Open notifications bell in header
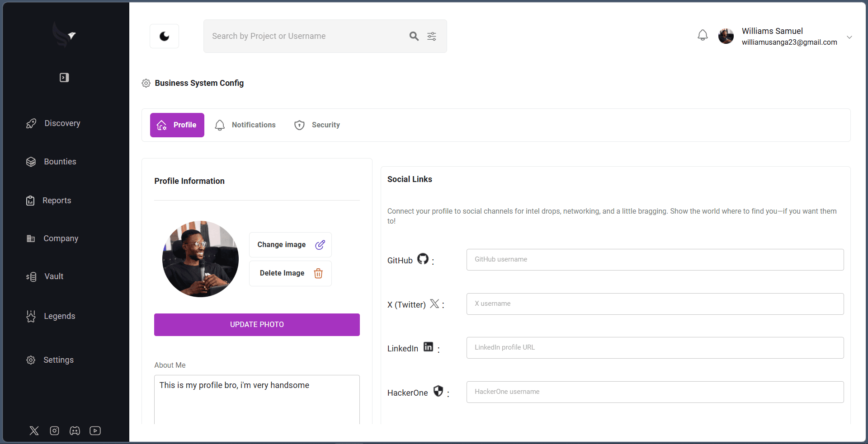868x444 pixels. tap(703, 35)
